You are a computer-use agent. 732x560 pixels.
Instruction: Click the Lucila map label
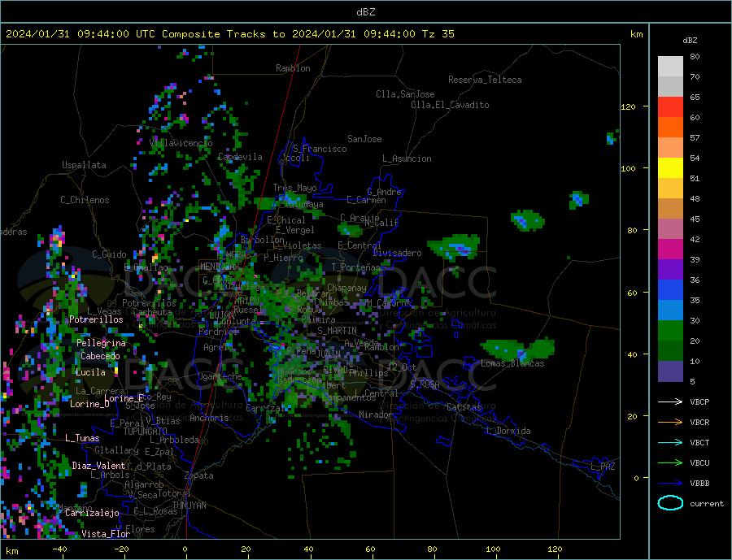(90, 372)
